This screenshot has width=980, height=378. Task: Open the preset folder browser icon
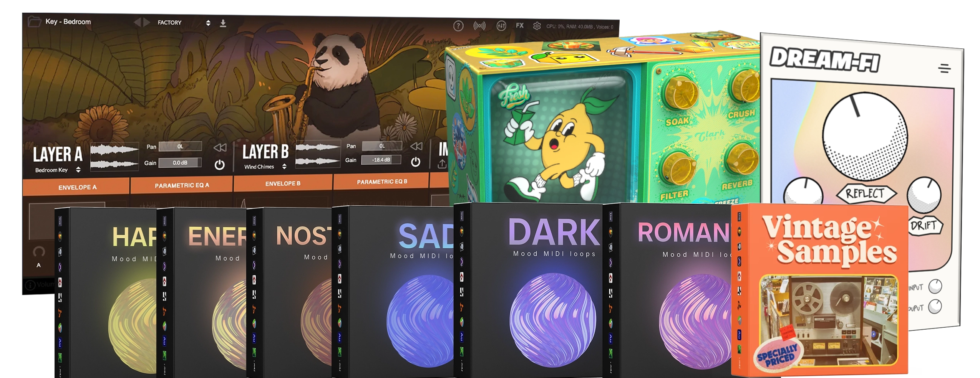click(x=34, y=21)
